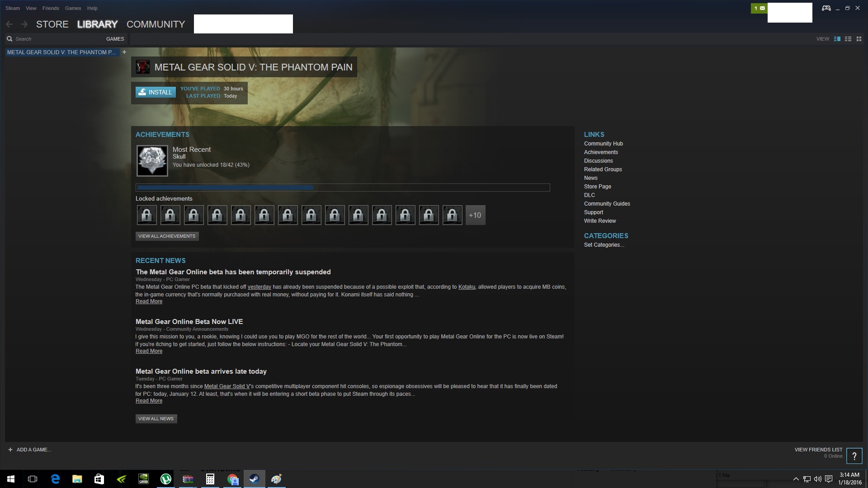868x488 pixels.
Task: Open the Help menu
Action: point(92,8)
